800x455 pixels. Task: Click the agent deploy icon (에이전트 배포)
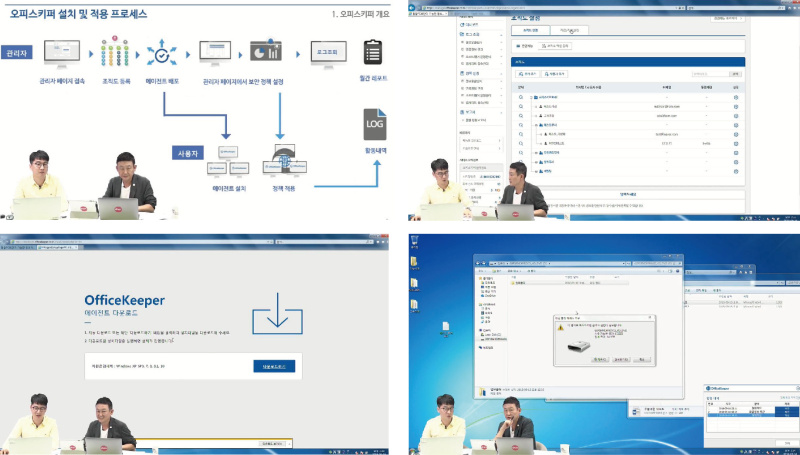click(161, 53)
